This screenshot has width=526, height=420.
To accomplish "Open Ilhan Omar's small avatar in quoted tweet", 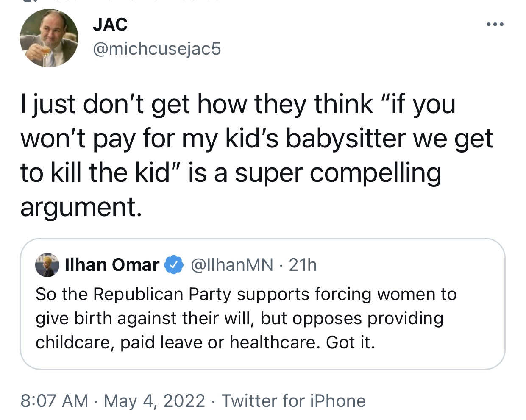I will pos(47,265).
